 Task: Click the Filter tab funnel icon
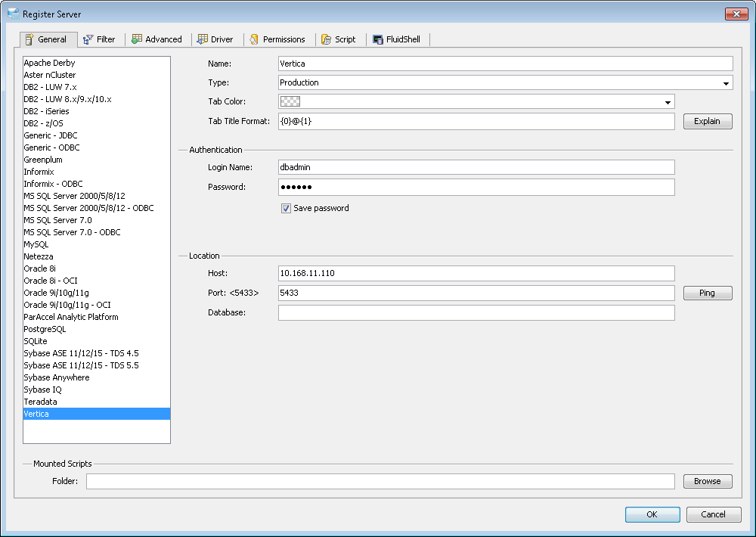pyautogui.click(x=88, y=39)
